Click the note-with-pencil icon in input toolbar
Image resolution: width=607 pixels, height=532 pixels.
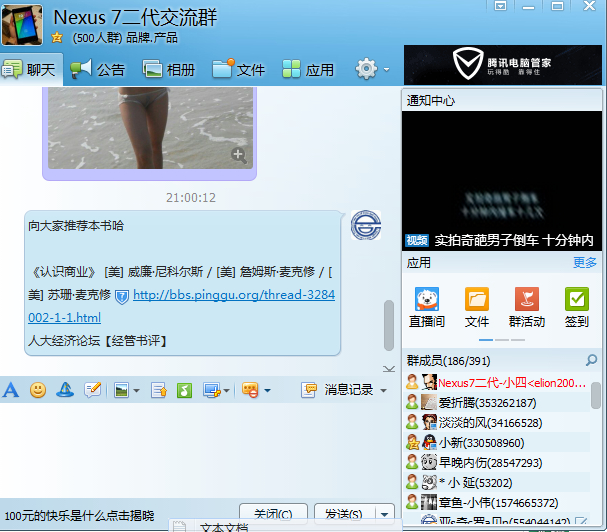[x=93, y=390]
